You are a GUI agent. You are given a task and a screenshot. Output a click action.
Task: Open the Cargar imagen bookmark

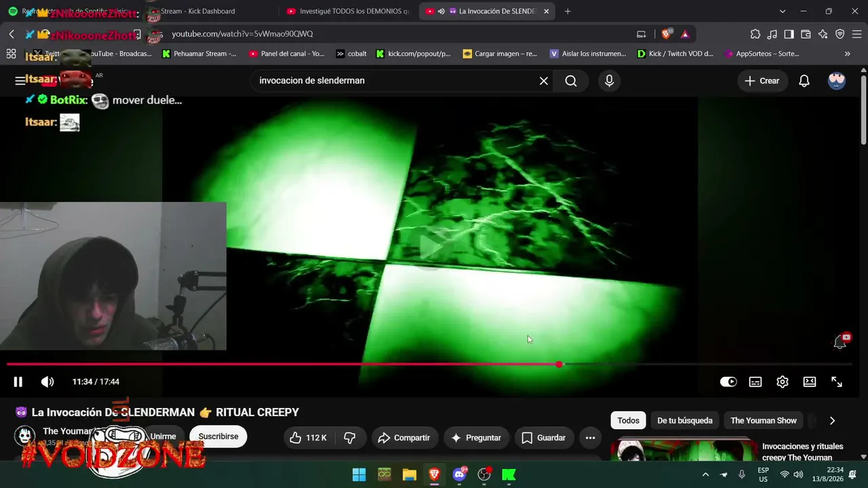coord(500,54)
